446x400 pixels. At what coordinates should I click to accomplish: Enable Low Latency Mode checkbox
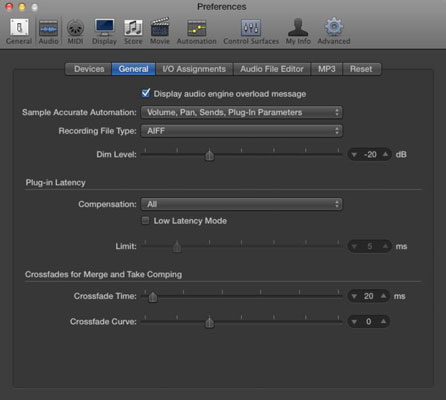click(145, 220)
